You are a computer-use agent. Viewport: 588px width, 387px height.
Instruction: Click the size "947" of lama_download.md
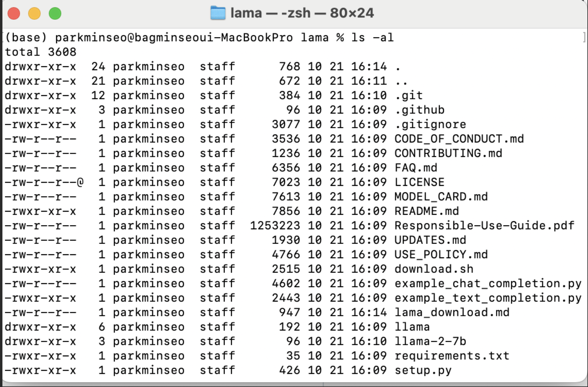click(290, 313)
